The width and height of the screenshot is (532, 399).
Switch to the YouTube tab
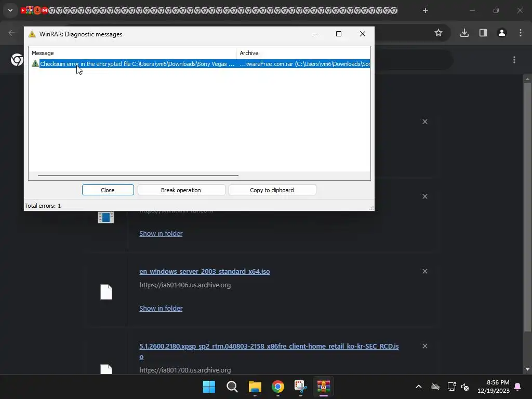point(23,10)
